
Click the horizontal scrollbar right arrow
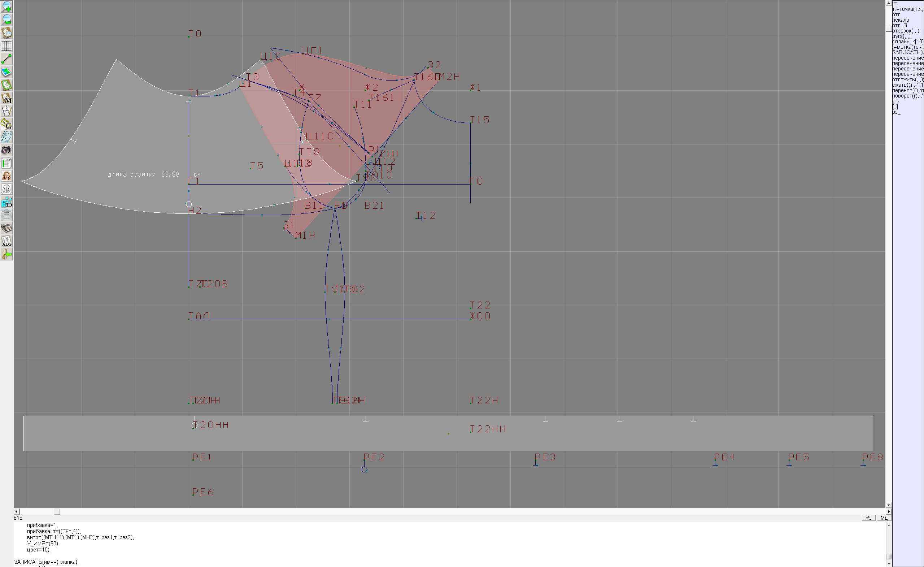click(889, 511)
